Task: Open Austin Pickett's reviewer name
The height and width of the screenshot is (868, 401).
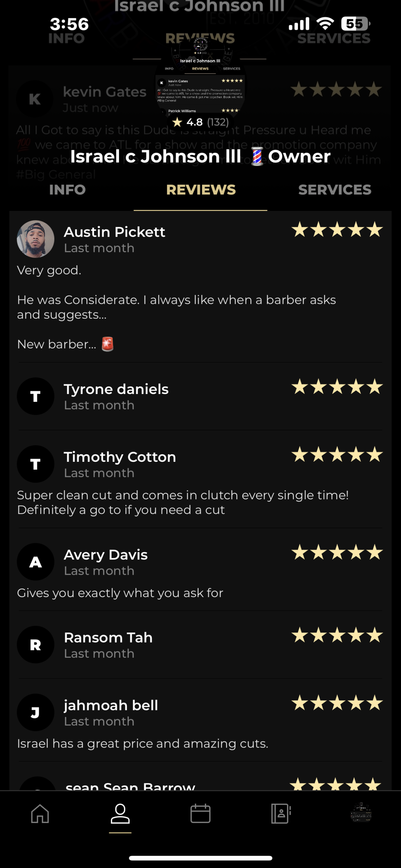Action: [x=115, y=232]
